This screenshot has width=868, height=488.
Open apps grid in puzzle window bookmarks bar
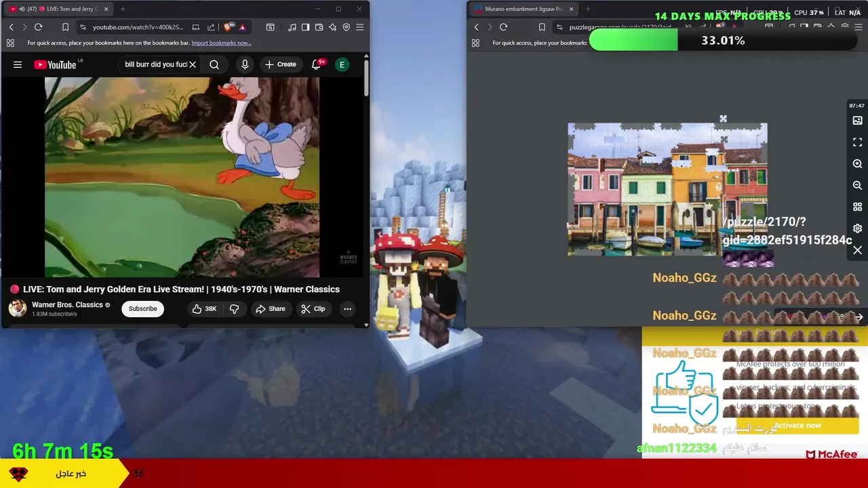(475, 43)
